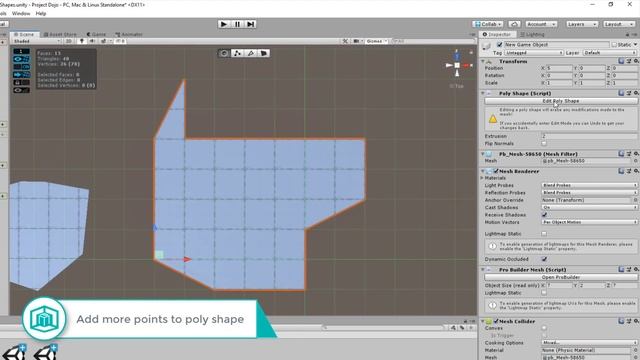The width and height of the screenshot is (640, 360).
Task: Click the red X axis cone on the orientation gizmo
Action: (467, 65)
